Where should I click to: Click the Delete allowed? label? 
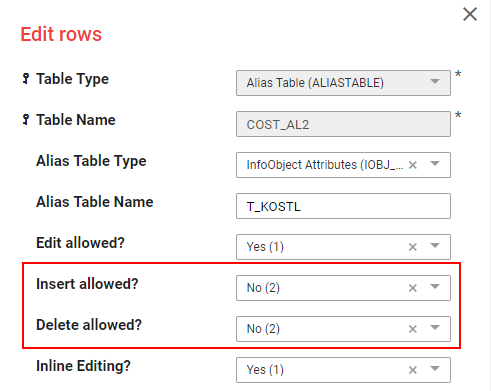pyautogui.click(x=89, y=325)
